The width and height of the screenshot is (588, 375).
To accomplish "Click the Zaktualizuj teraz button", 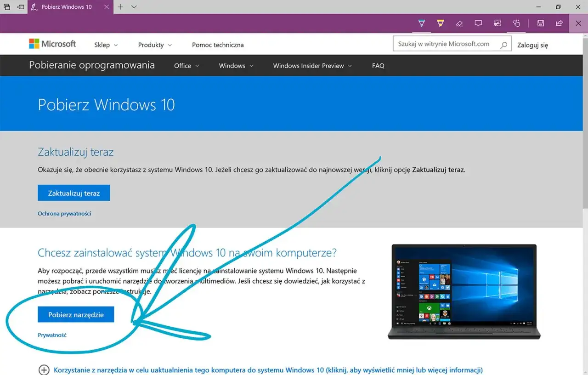I will pyautogui.click(x=73, y=193).
